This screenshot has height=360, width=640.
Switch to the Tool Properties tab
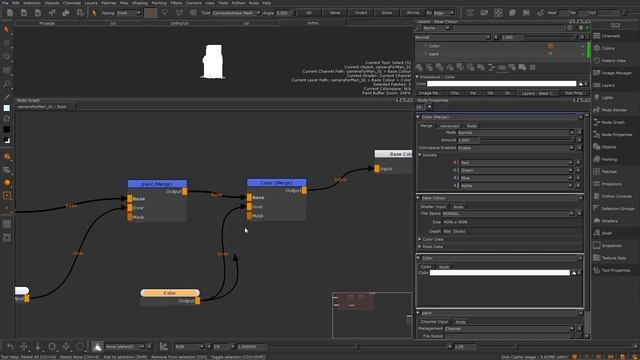pyautogui.click(x=574, y=93)
